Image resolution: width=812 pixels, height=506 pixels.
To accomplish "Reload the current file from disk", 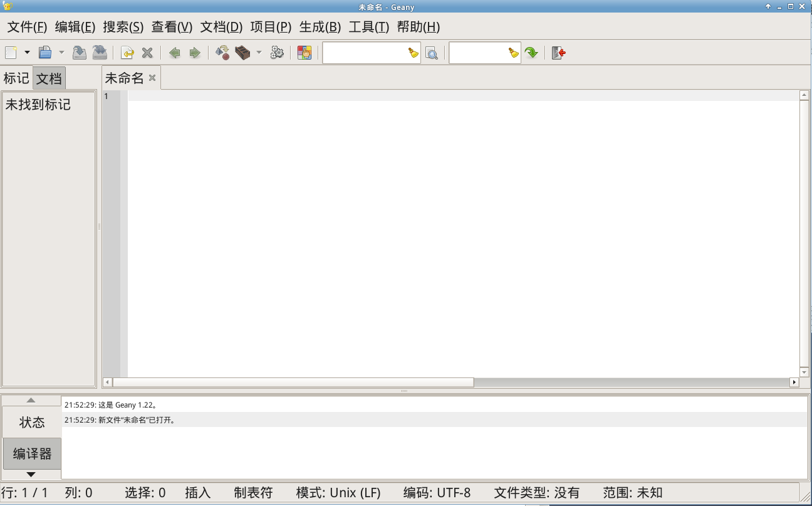I will point(127,53).
